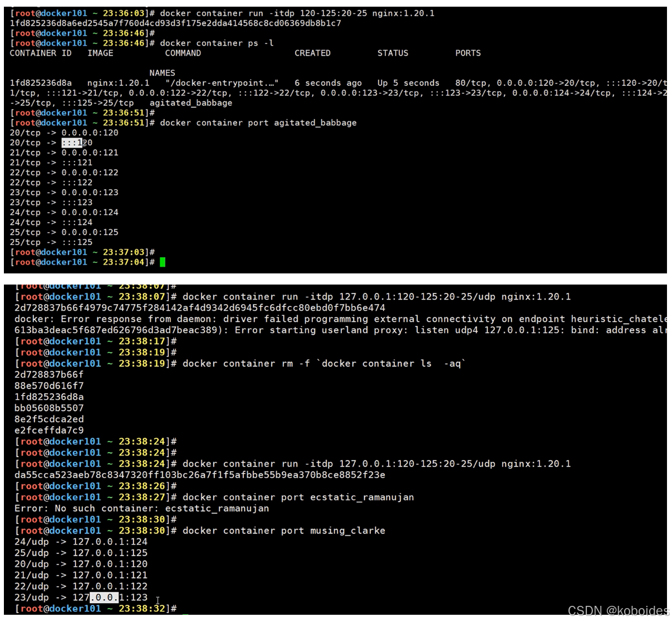Click the '6 seconds ago' created value
The height and width of the screenshot is (622, 672).
[328, 83]
